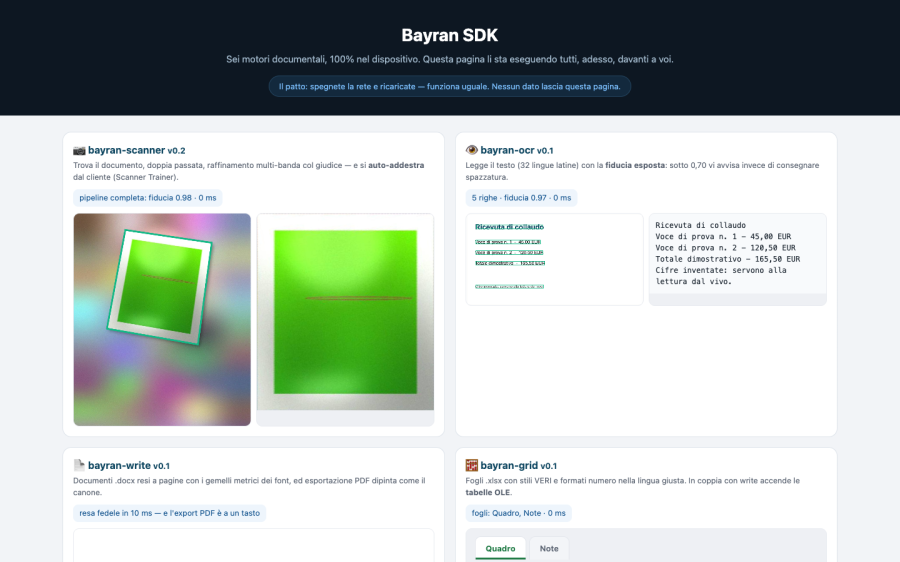The image size is (900, 562).
Task: Click the bold 'auto-addestra' text in scanner description
Action: pos(396,165)
